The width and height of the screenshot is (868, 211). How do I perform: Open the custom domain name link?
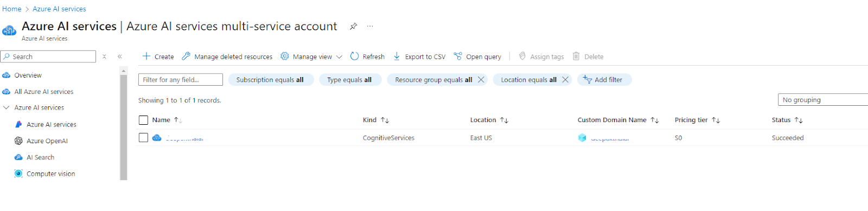(610, 138)
